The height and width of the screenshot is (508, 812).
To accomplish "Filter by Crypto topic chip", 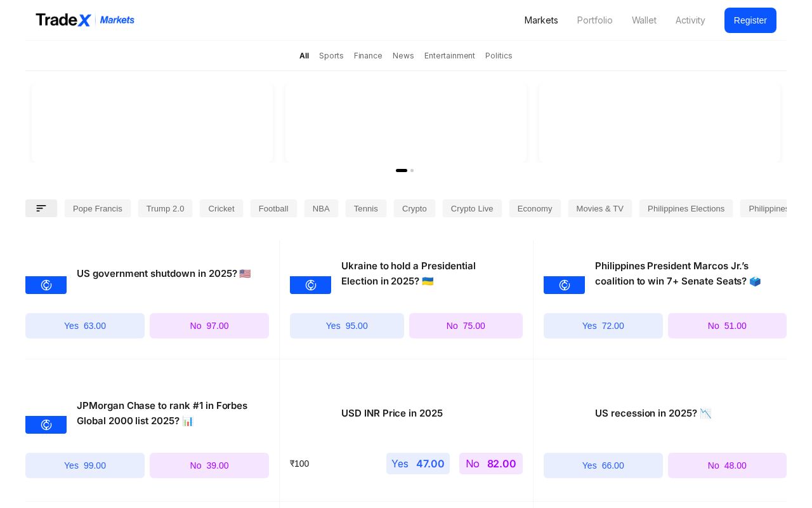I will tap(414, 208).
